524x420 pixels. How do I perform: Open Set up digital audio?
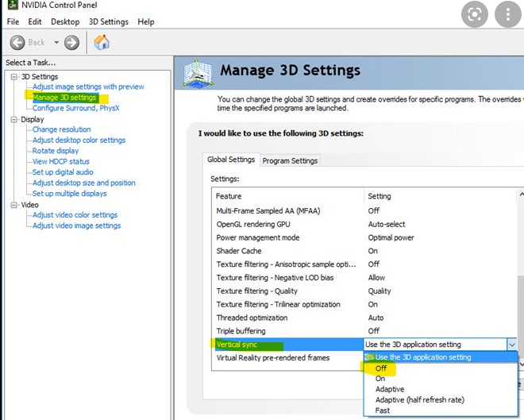(63, 172)
